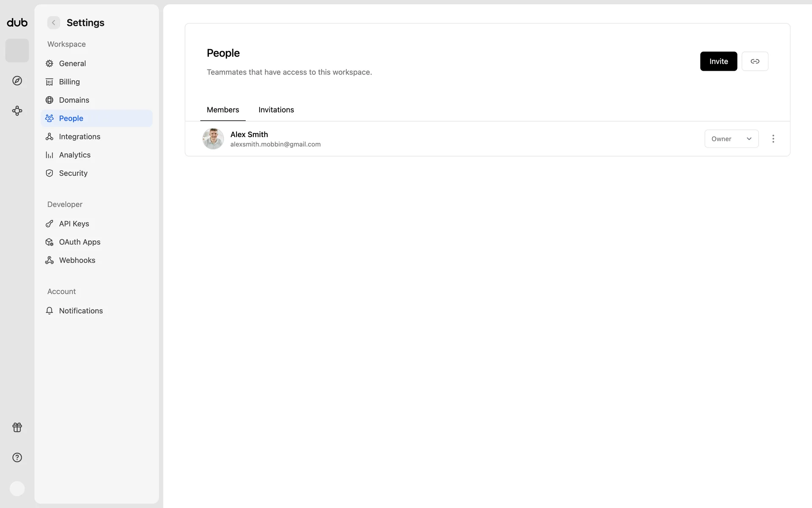Screen dimensions: 812x508
Task: Open Billing settings
Action: point(69,82)
